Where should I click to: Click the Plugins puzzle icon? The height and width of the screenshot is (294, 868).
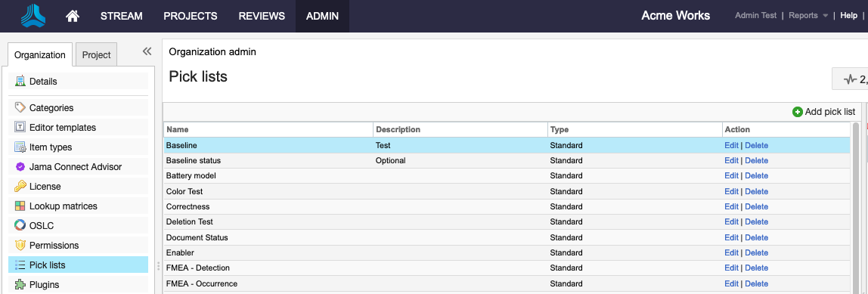[20, 285]
